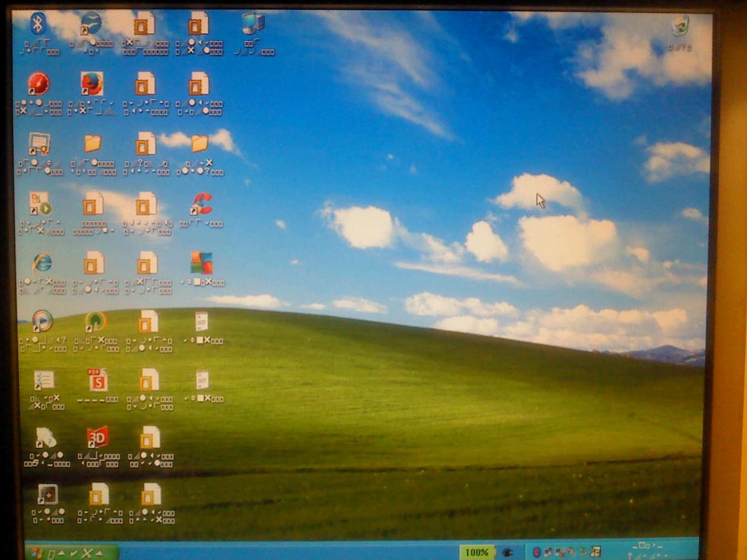Screen dimensions: 747x560
Task: Launch Internet Explorer from the desktop
Action: [x=42, y=263]
